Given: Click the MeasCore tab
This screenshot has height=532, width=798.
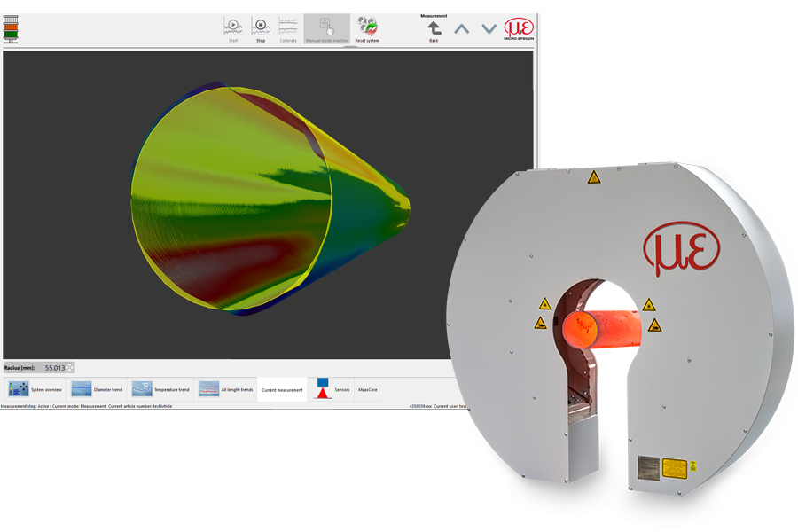Looking at the screenshot, I should pyautogui.click(x=367, y=389).
